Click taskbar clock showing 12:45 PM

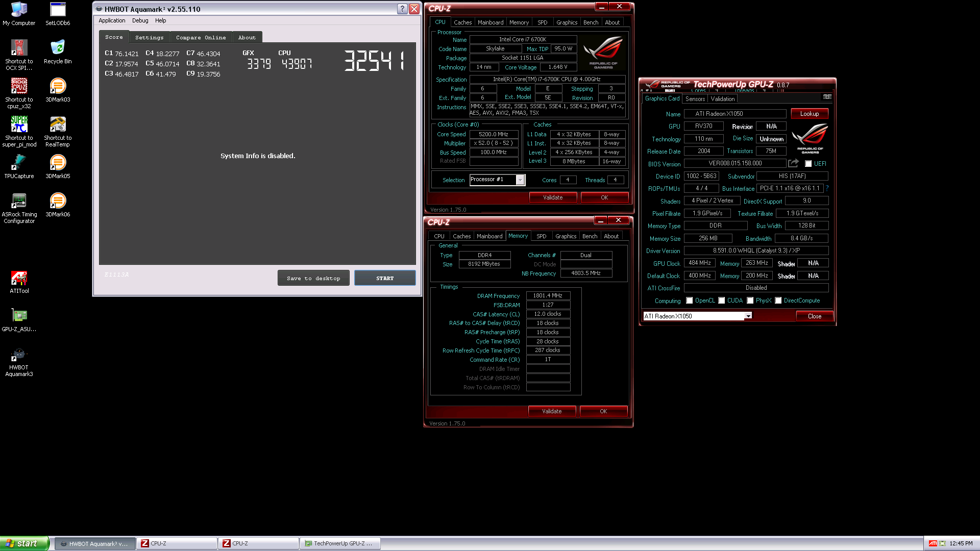pos(961,543)
